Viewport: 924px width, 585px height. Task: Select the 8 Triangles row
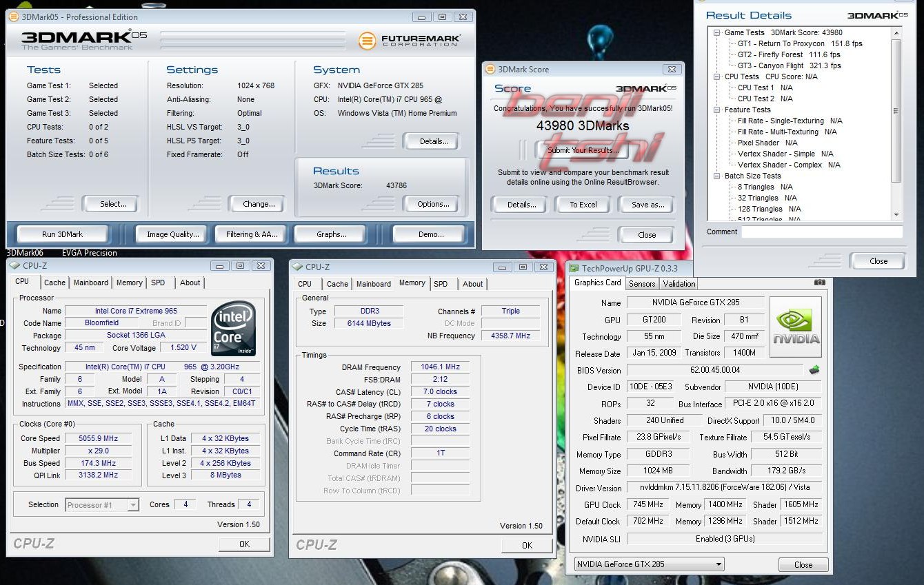pos(765,187)
